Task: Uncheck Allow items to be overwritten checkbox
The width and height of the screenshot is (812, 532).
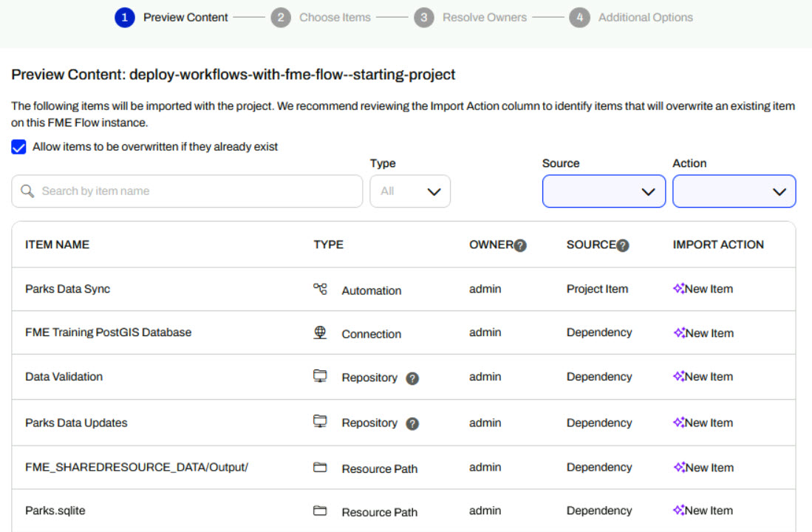Action: pos(19,147)
